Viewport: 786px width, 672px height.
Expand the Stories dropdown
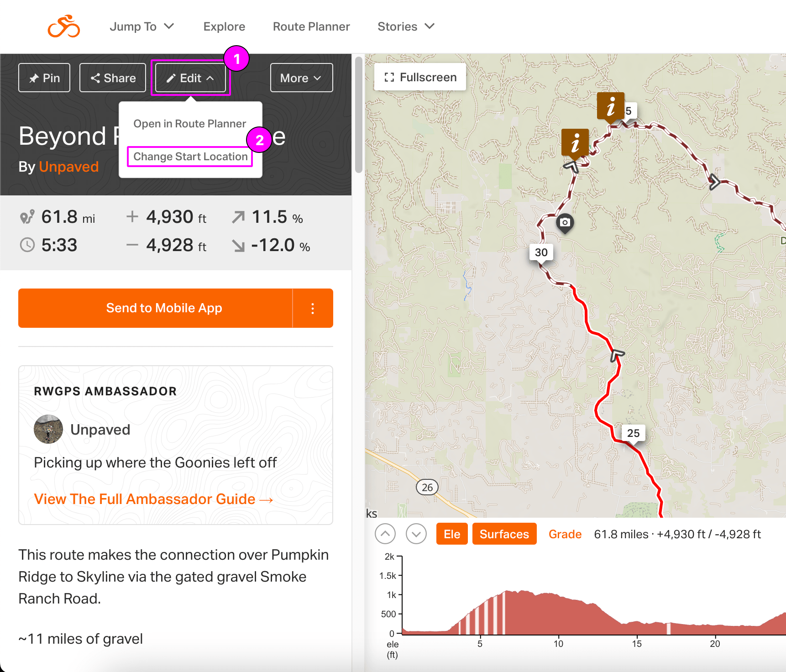pyautogui.click(x=405, y=26)
